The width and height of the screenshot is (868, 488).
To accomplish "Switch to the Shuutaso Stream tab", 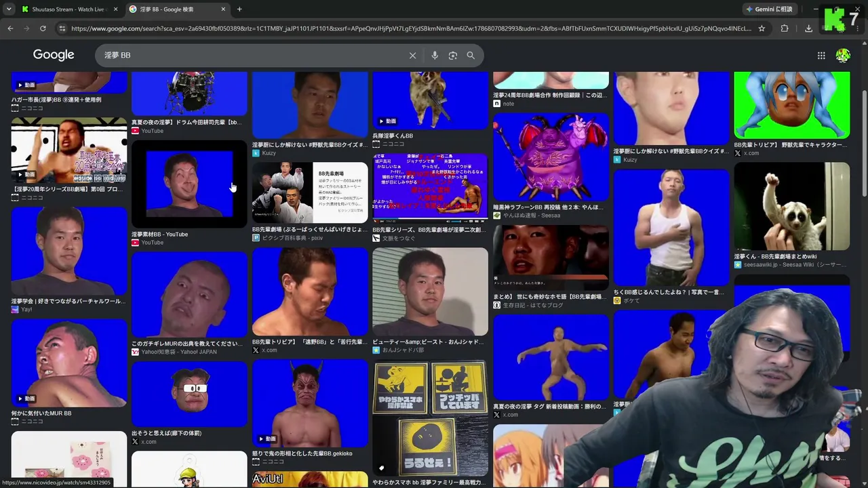I will (70, 9).
